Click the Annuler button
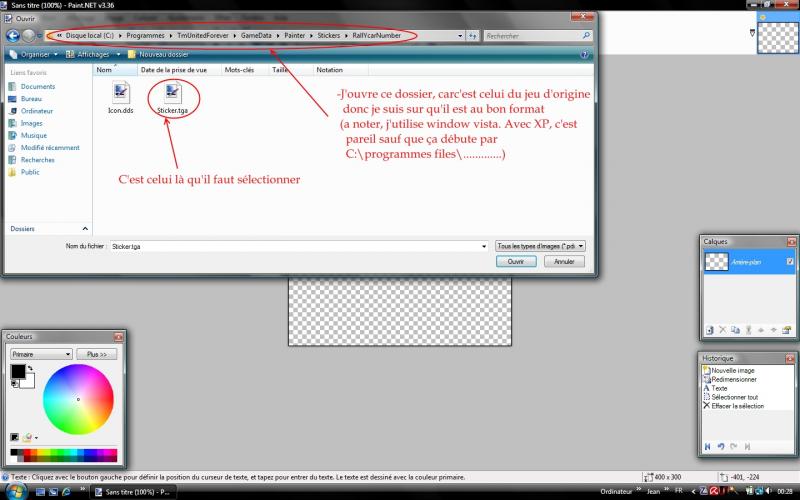 click(x=564, y=261)
